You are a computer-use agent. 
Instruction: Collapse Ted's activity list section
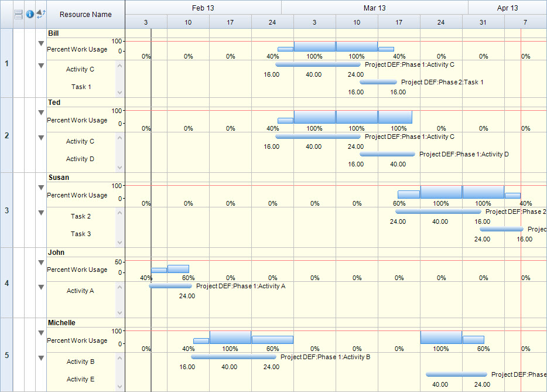40,138
